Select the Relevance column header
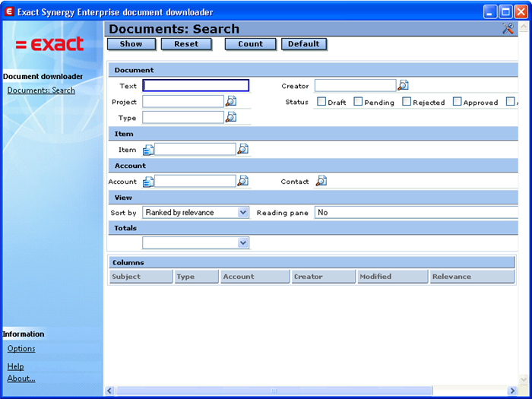The width and height of the screenshot is (532, 399). point(472,277)
